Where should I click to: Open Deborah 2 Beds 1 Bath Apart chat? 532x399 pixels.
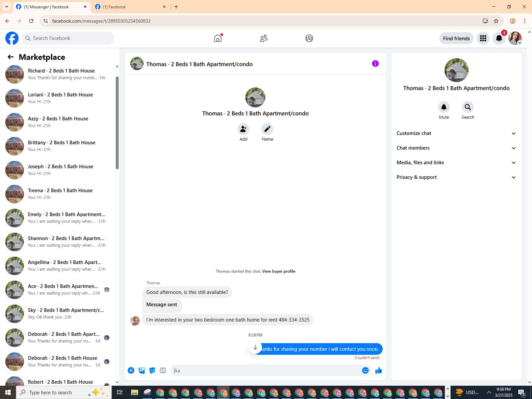(58, 337)
